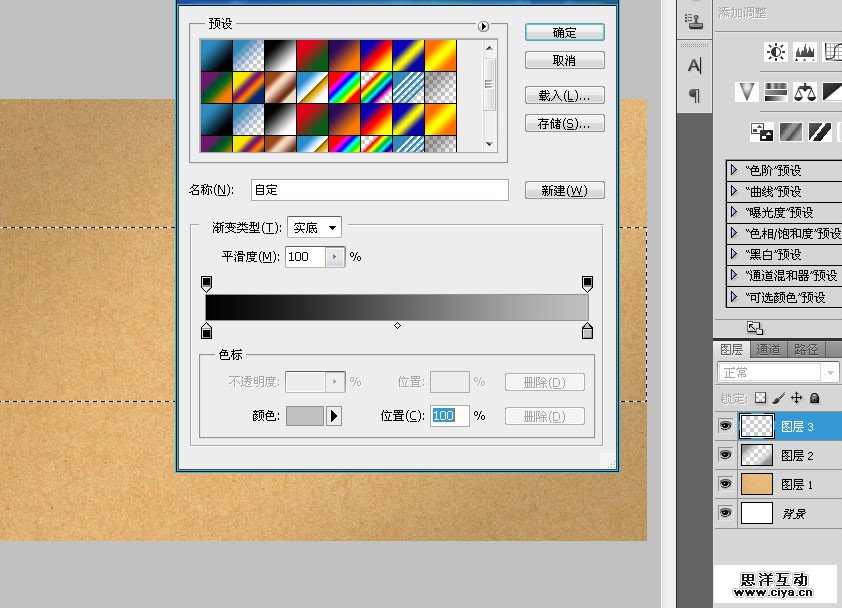Open the 渐变类型 dropdown
Screen dimensions: 842x608
tap(314, 228)
